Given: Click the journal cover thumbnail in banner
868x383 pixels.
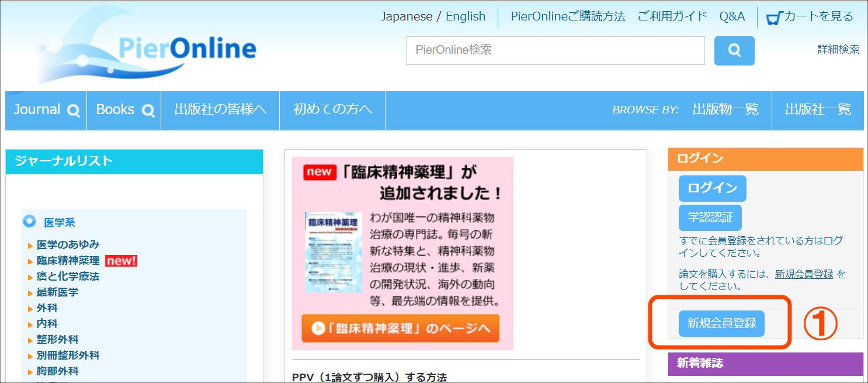Looking at the screenshot, I should click(334, 252).
